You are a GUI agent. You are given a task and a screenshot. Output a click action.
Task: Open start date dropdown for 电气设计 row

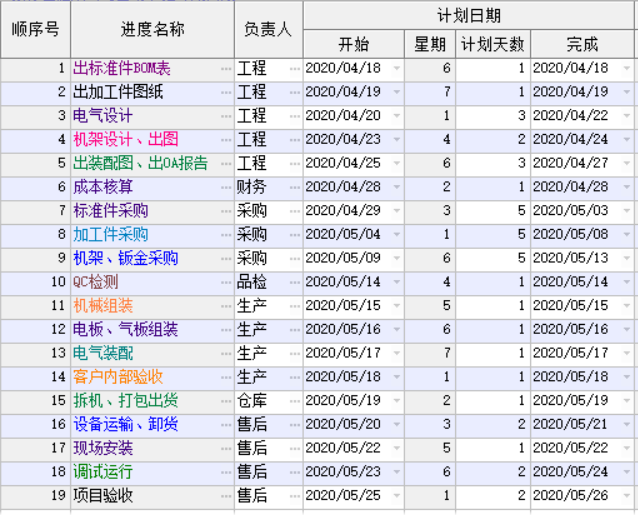click(396, 116)
